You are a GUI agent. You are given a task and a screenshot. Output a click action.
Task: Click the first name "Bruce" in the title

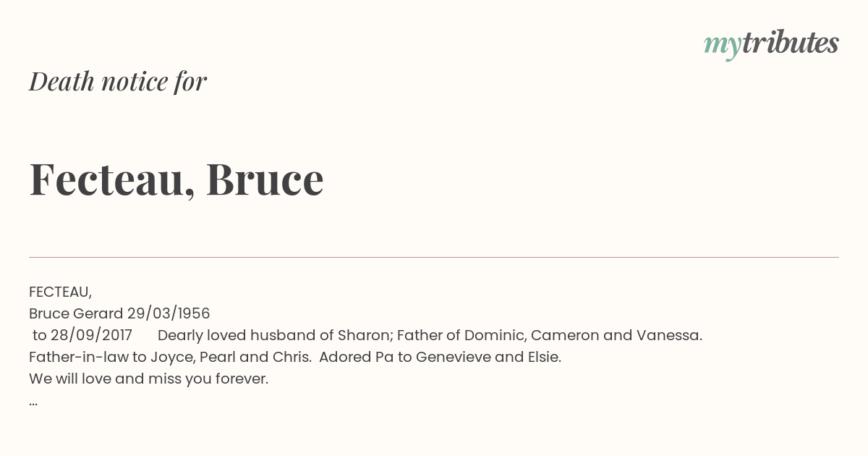pyautogui.click(x=265, y=180)
